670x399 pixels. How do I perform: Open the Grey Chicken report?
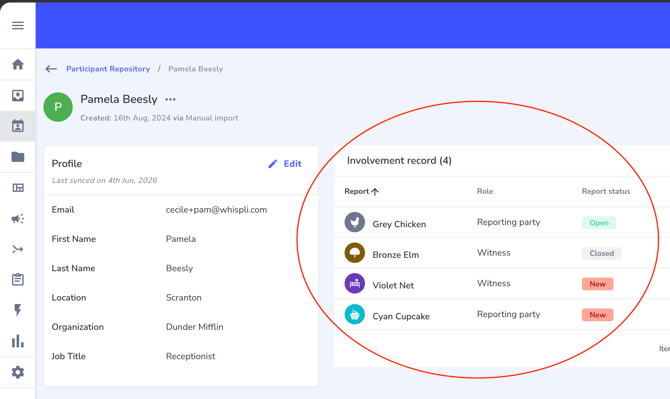tap(399, 224)
